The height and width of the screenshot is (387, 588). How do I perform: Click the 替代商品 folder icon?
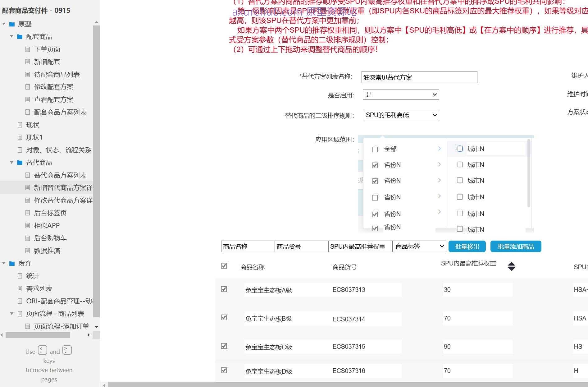point(20,163)
